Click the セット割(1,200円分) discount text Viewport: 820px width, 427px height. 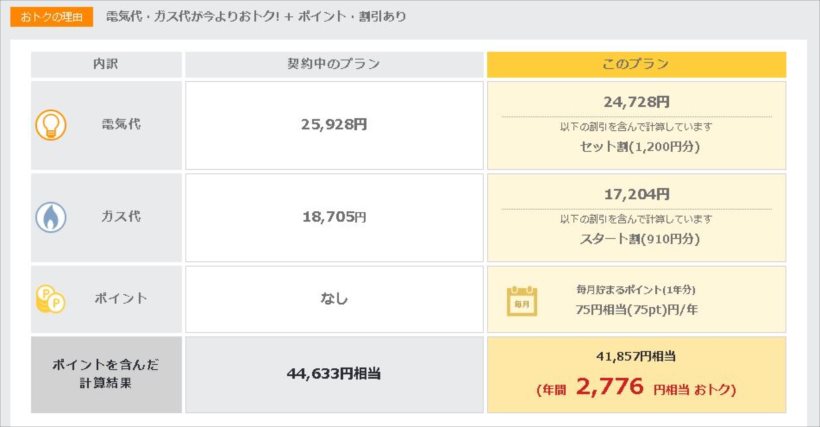tap(640, 147)
